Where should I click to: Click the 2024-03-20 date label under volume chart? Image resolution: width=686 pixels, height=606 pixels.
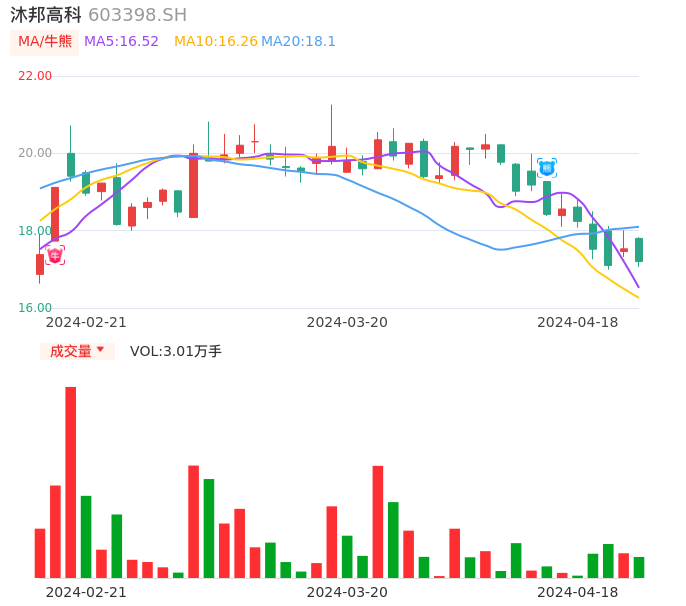347,592
